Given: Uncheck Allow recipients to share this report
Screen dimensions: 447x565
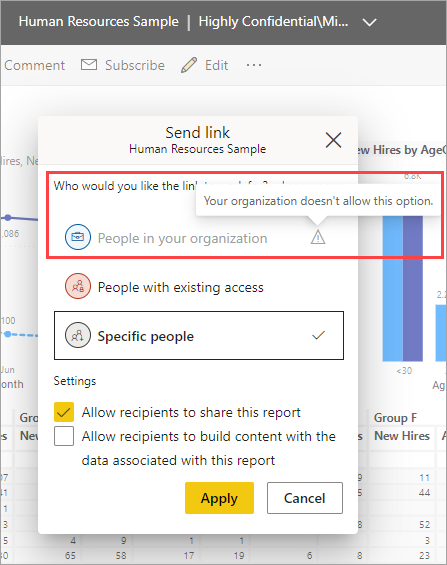Looking at the screenshot, I should pos(64,412).
